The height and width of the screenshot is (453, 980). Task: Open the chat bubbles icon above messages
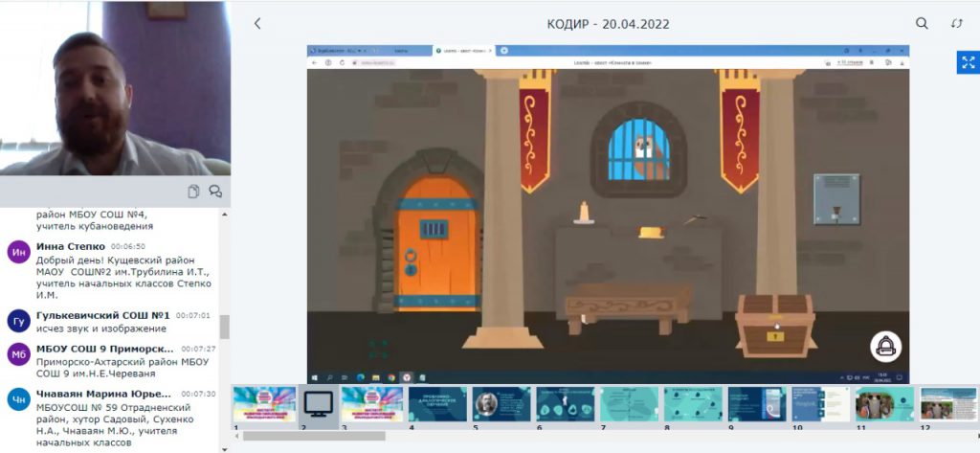(x=215, y=192)
